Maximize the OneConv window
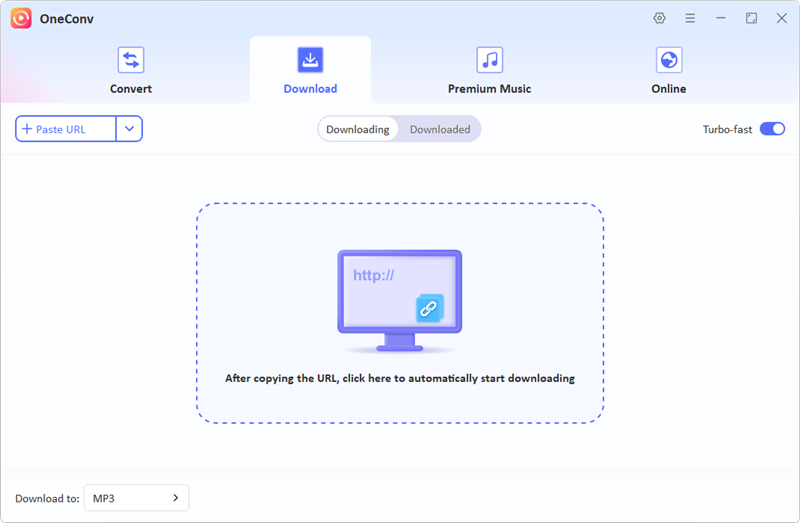This screenshot has width=800, height=523. [x=751, y=18]
